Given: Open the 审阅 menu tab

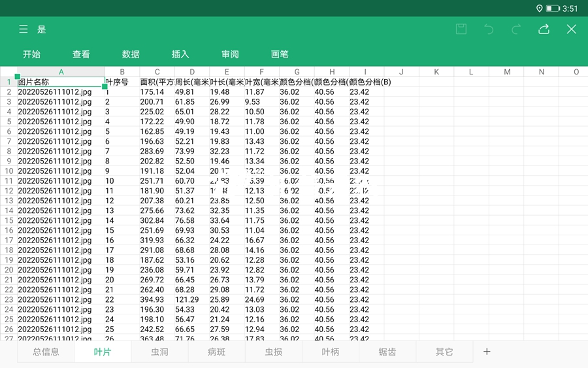Looking at the screenshot, I should pyautogui.click(x=230, y=54).
